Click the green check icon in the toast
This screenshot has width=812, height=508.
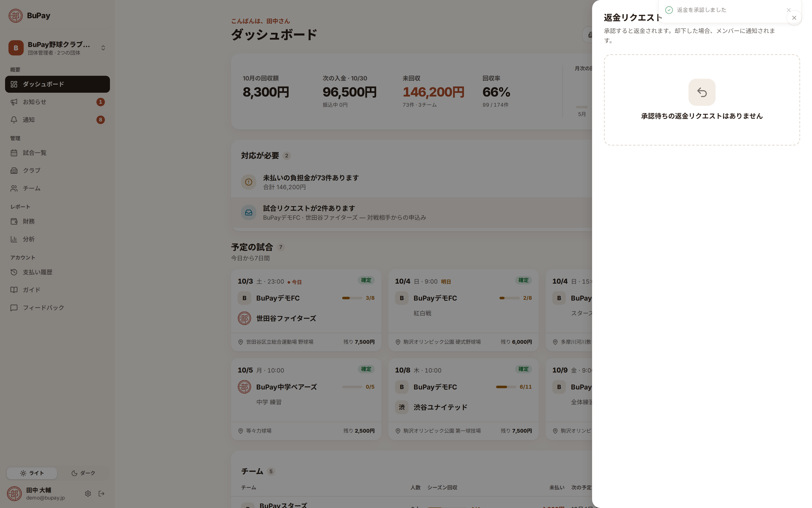669,10
